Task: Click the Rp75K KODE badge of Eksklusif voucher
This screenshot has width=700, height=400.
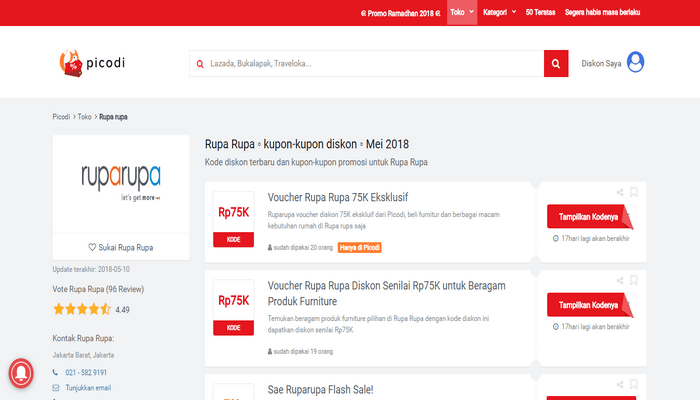Action: (x=233, y=219)
